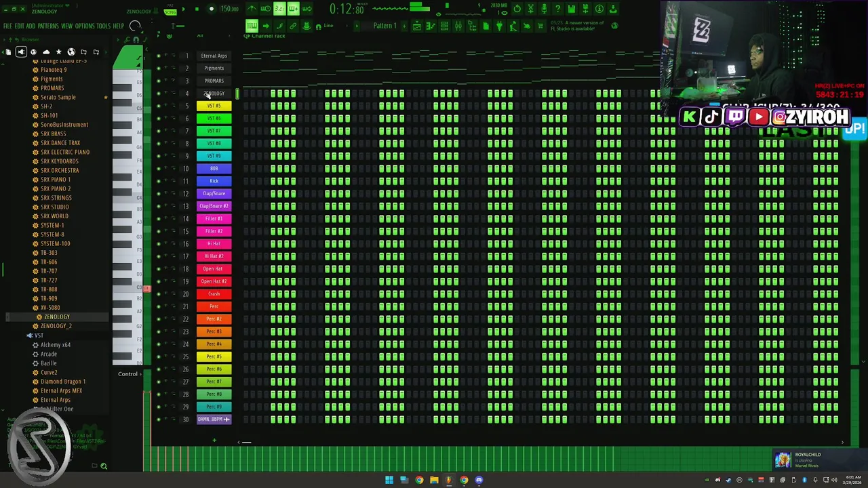Mute the Crash channel
Viewport: 868px width, 488px height.
159,293
